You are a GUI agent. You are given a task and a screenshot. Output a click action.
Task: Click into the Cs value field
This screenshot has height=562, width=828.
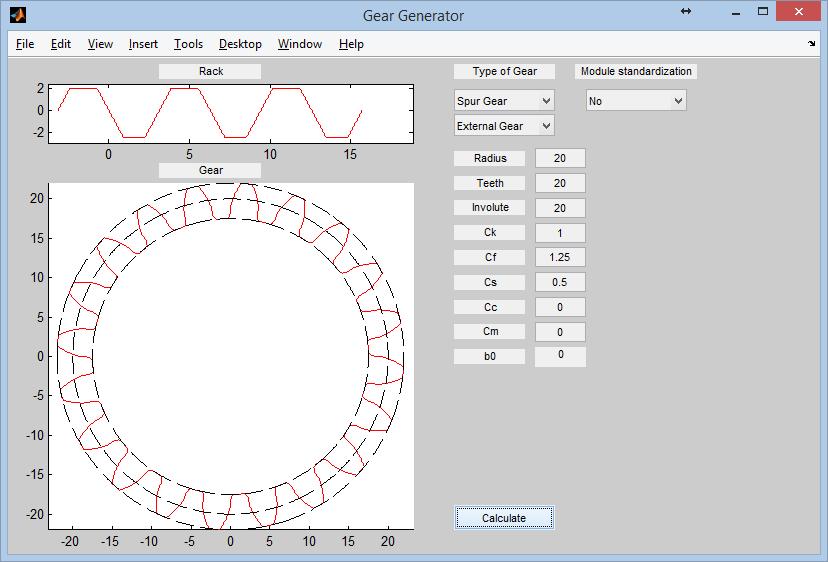coord(560,282)
